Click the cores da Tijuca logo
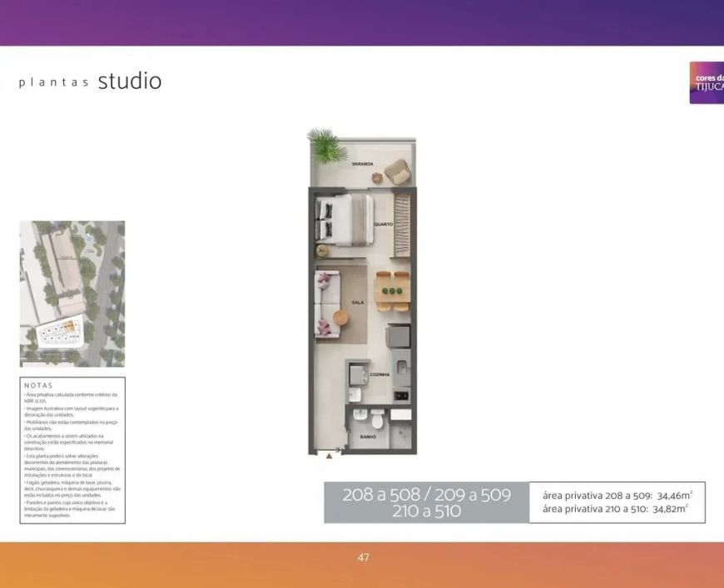The width and height of the screenshot is (724, 588). (707, 82)
